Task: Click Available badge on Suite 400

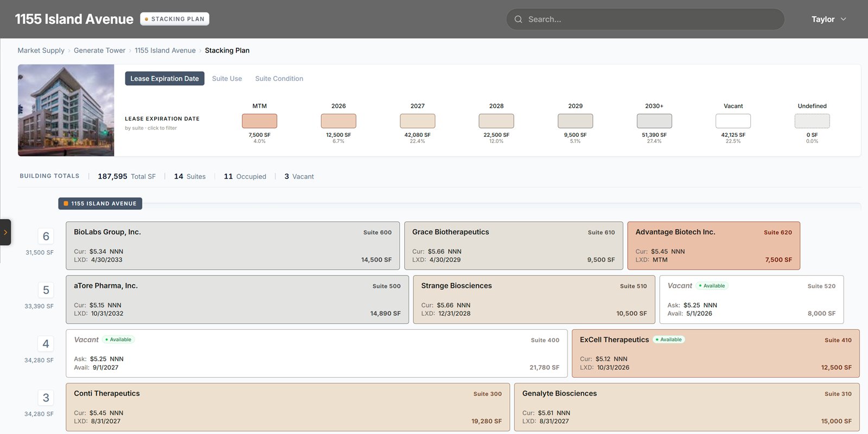Action: 118,340
